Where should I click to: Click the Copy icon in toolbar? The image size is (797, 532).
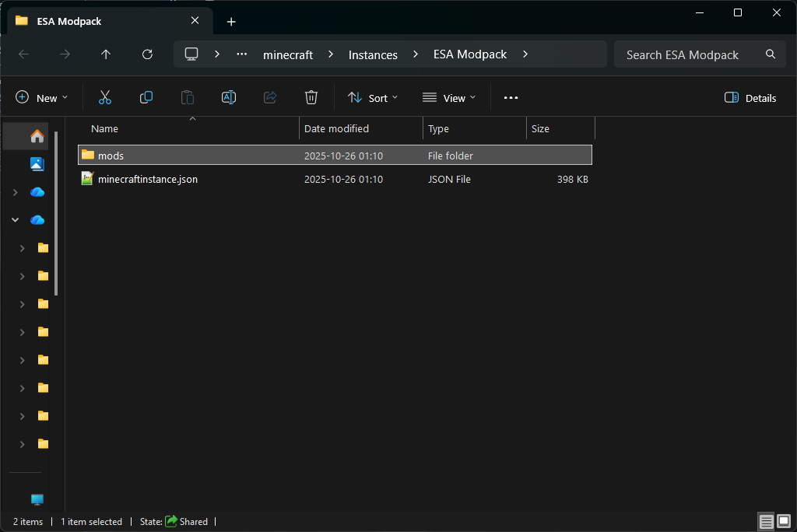146,97
